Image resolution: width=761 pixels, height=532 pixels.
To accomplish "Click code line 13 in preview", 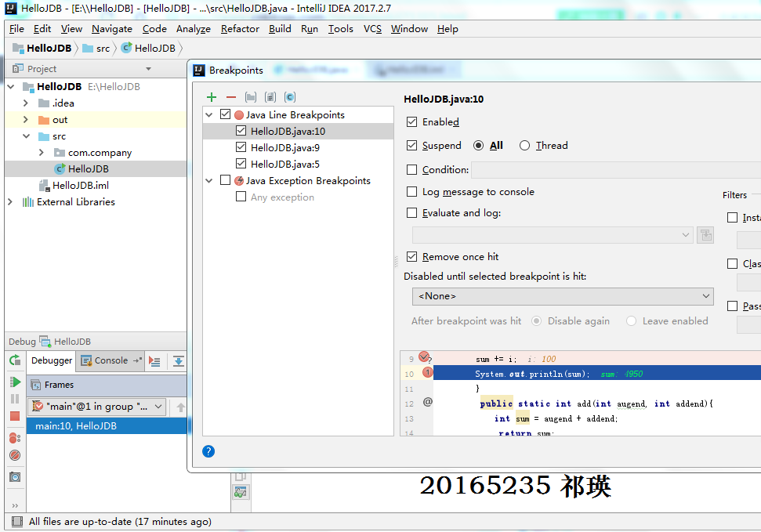I will pos(556,418).
